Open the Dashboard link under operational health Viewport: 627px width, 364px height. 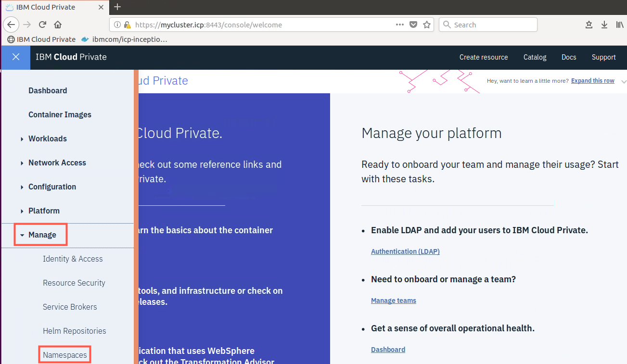(x=388, y=350)
